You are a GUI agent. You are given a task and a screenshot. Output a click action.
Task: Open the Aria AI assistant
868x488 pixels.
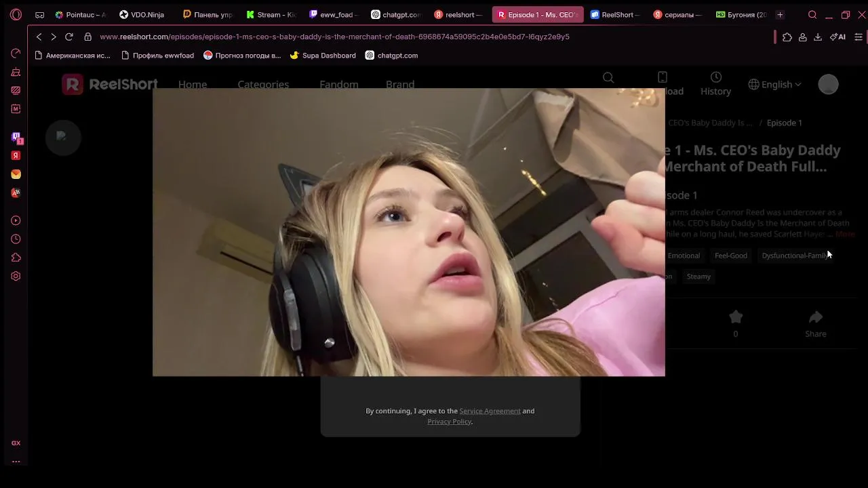coord(837,37)
